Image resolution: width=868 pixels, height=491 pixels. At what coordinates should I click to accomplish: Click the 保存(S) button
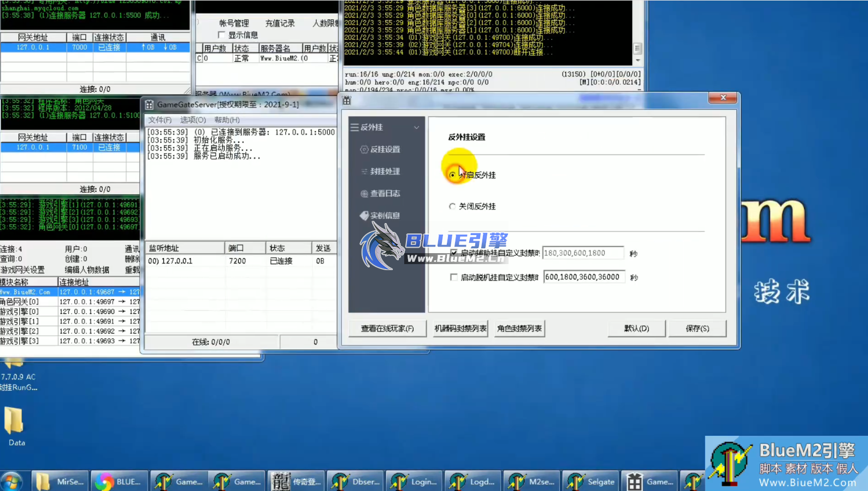tap(697, 329)
